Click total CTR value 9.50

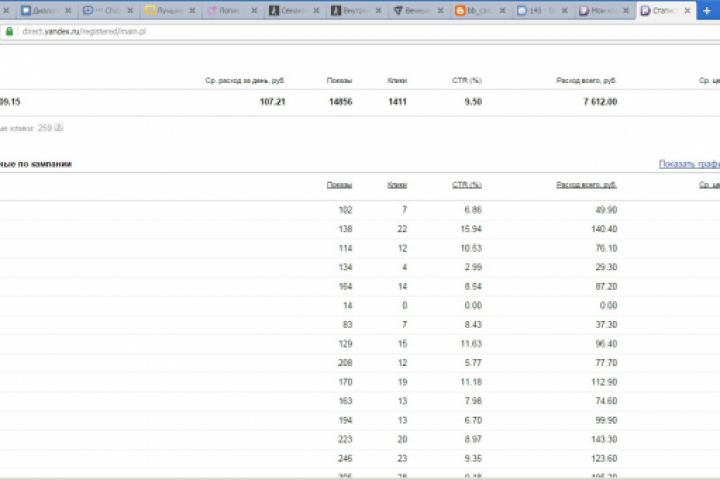[473, 102]
